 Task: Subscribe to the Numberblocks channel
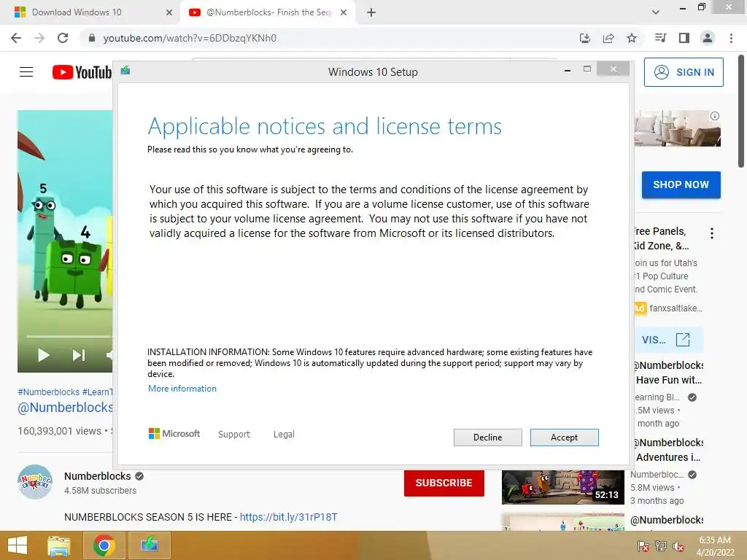point(444,483)
